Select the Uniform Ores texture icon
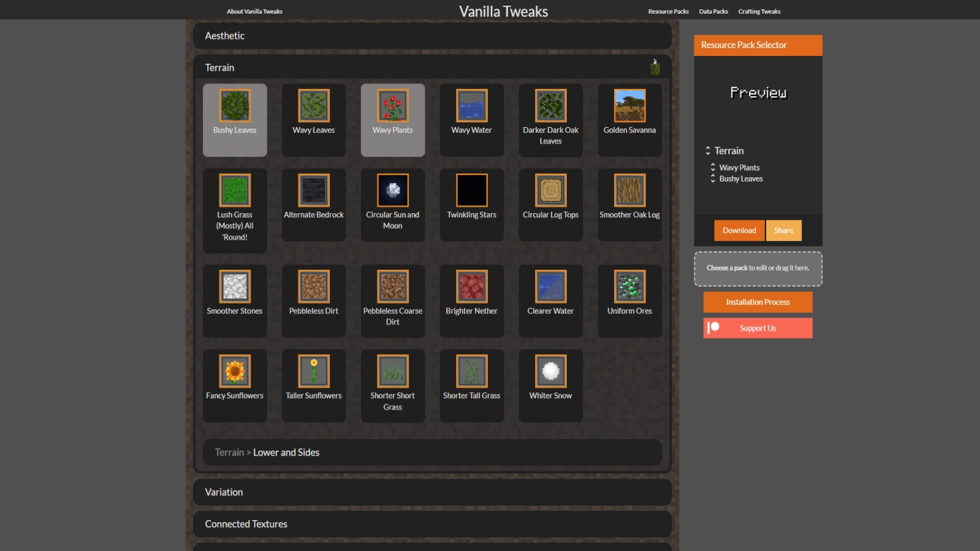 [x=629, y=286]
